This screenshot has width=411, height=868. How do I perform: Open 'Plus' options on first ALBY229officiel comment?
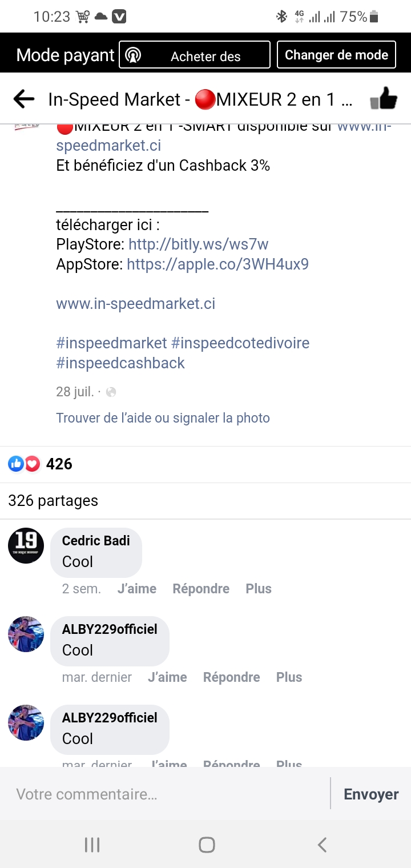tap(289, 677)
